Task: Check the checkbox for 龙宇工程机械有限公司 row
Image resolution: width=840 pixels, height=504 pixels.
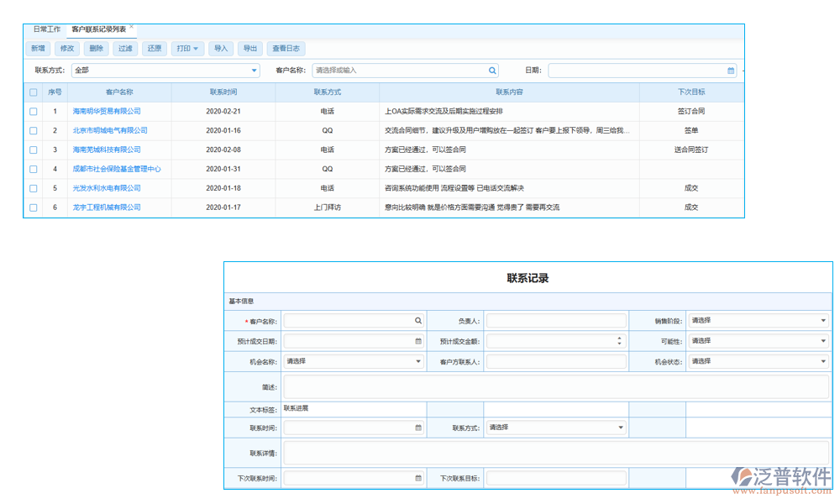Action: click(34, 206)
